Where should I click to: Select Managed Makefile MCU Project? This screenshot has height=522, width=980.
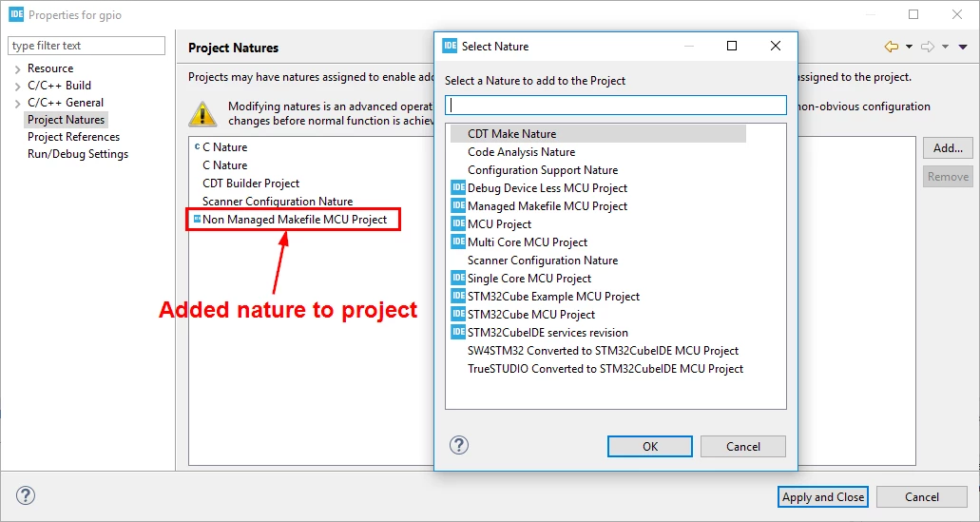point(547,206)
